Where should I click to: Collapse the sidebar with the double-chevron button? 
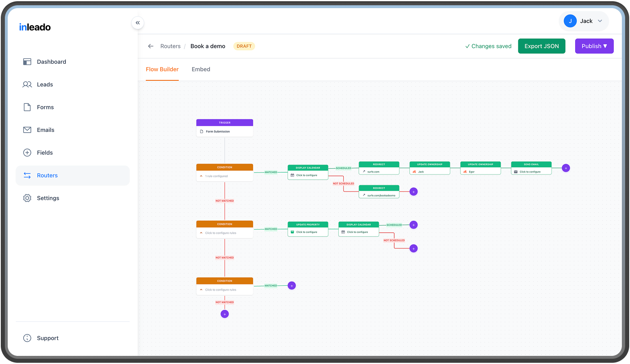[138, 23]
